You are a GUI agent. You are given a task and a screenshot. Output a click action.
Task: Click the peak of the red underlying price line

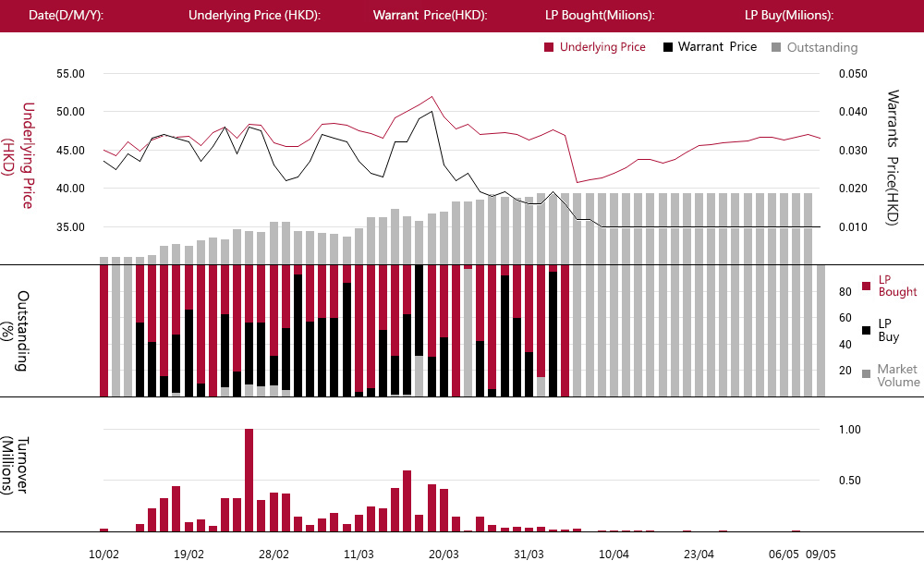click(x=432, y=97)
